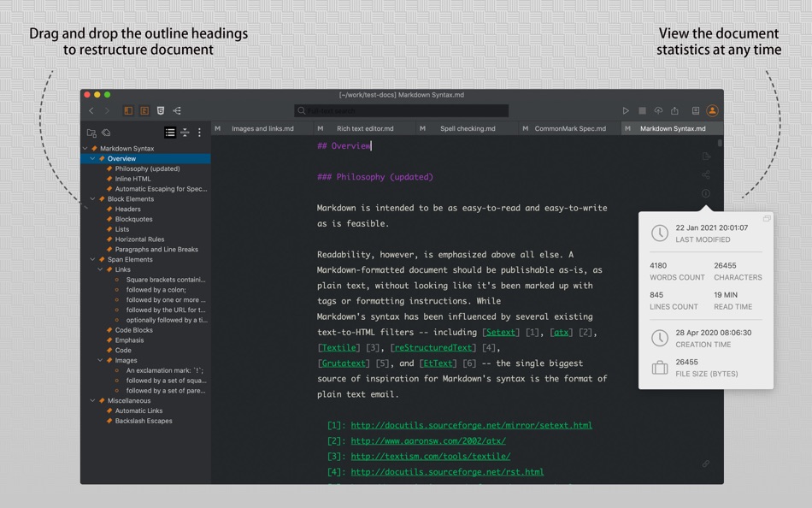Screen dimensions: 812x508
Task: Open the folder browser icon in sidebar
Action: click(91, 133)
